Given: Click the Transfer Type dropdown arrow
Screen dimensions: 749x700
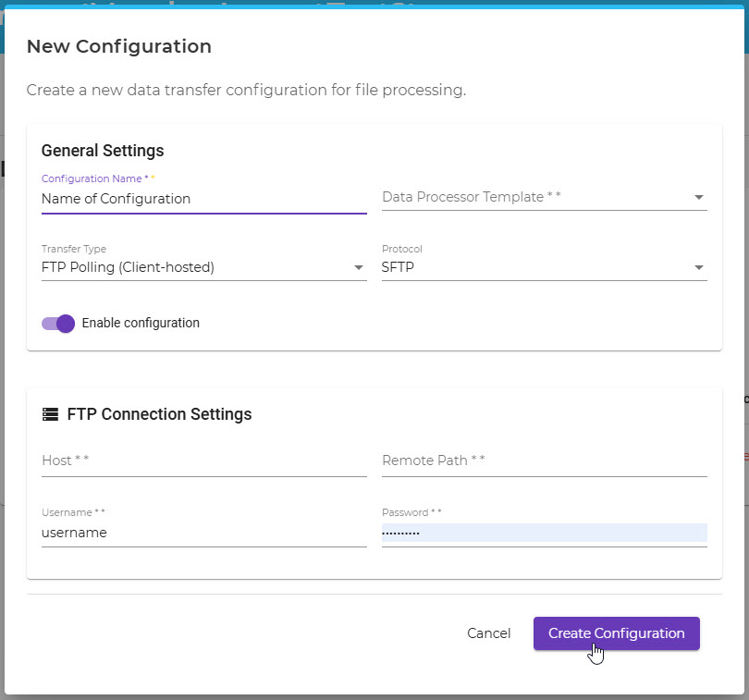Looking at the screenshot, I should 359,268.
